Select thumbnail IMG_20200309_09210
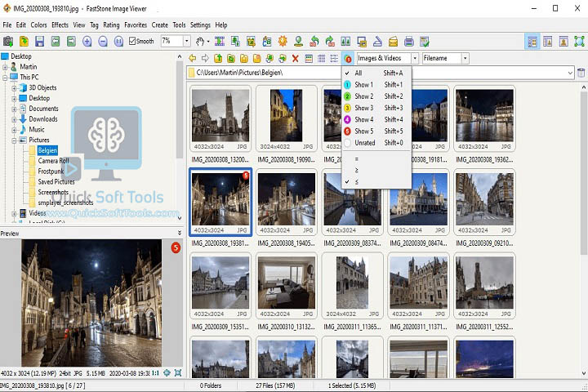588x392 pixels. [x=484, y=202]
